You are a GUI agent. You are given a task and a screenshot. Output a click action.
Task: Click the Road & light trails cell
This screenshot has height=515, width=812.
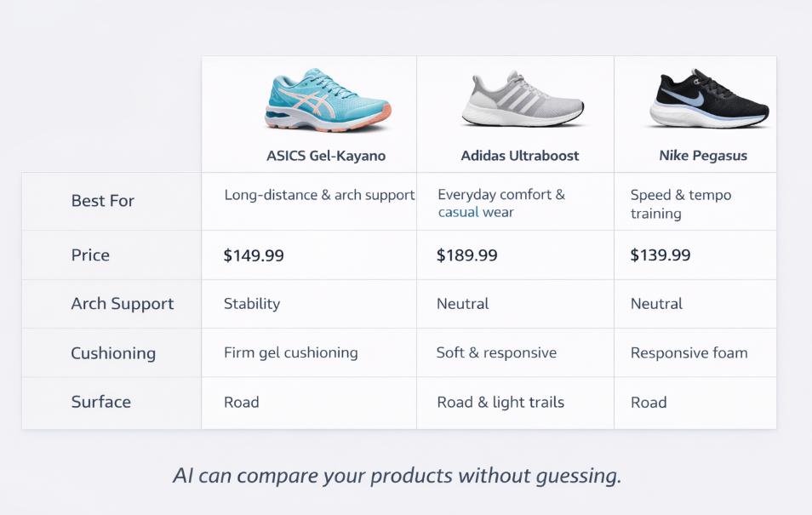point(500,403)
